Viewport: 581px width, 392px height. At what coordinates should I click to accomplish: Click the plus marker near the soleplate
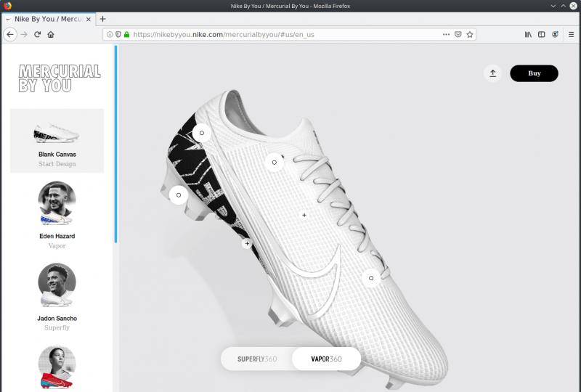247,244
